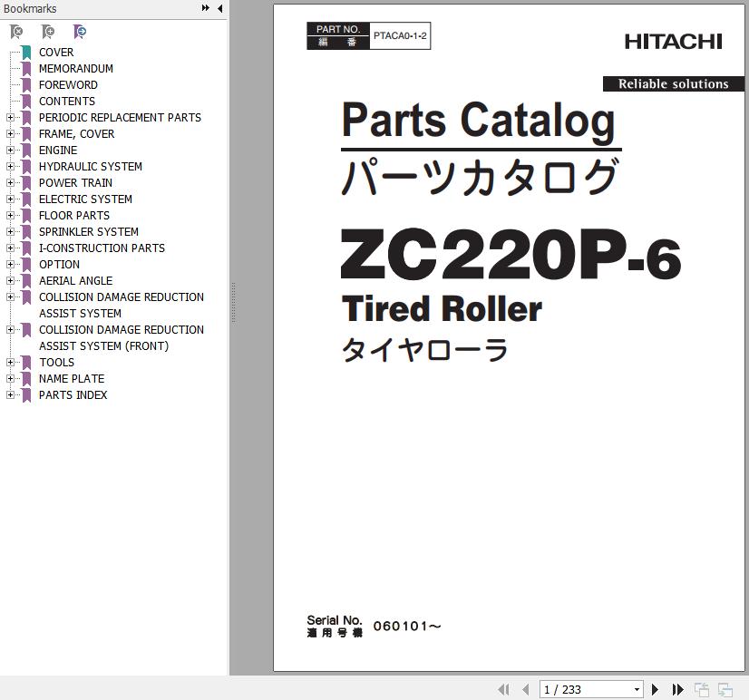The width and height of the screenshot is (749, 700).
Task: Click the COVER bookmark icon
Action: (26, 52)
